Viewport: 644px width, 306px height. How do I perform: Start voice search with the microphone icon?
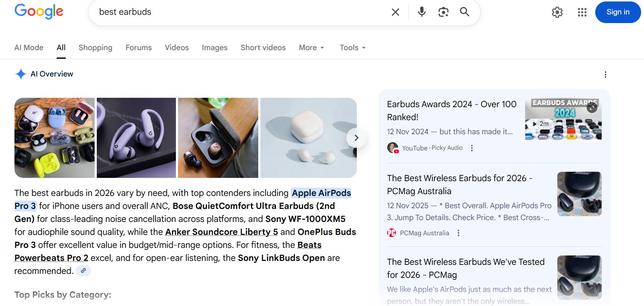pyautogui.click(x=422, y=12)
